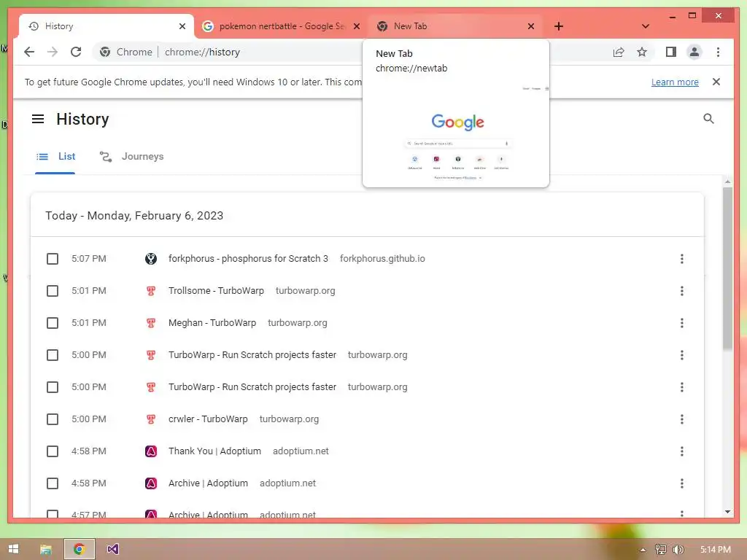Bookmark this page with the star icon

tap(642, 52)
